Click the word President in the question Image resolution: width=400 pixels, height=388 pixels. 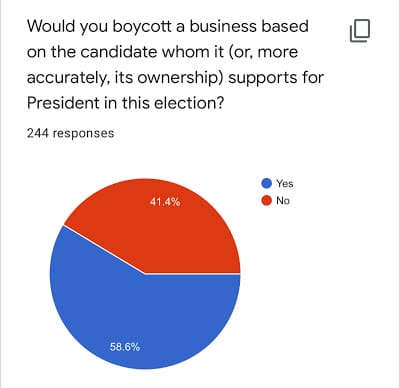click(63, 103)
